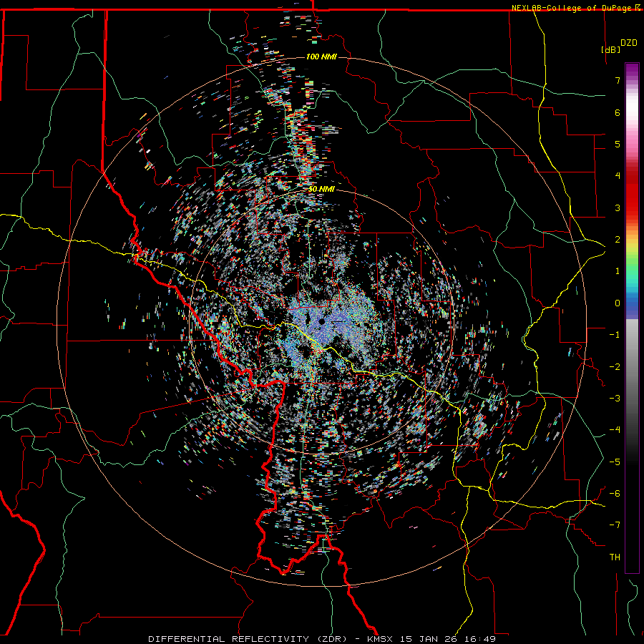Viewport: 644px width, 644px height.
Task: Select the positive 3 value on the scale
Action: tap(618, 208)
